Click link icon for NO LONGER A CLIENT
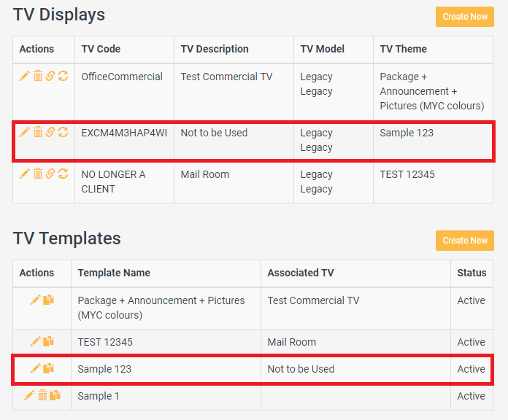Screen dimensions: 508x420 coord(50,174)
